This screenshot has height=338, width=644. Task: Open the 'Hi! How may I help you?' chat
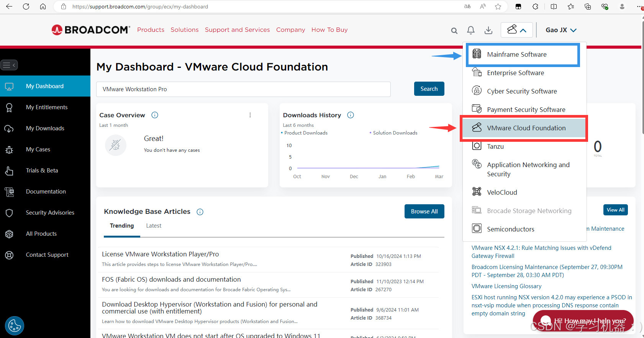point(583,320)
